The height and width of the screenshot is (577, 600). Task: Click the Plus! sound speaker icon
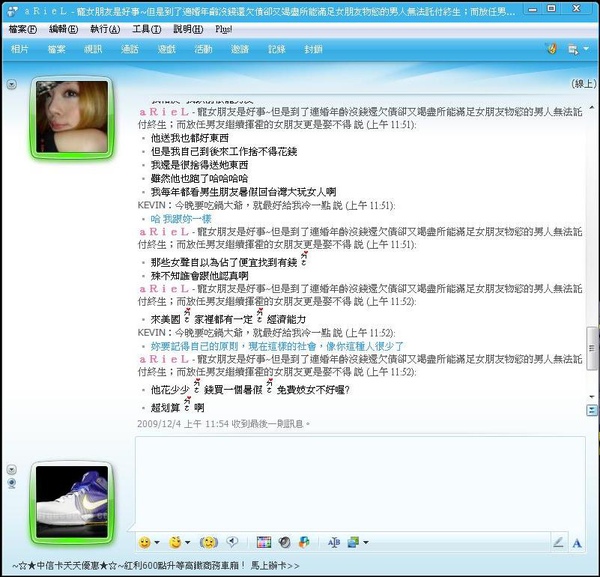(284, 542)
